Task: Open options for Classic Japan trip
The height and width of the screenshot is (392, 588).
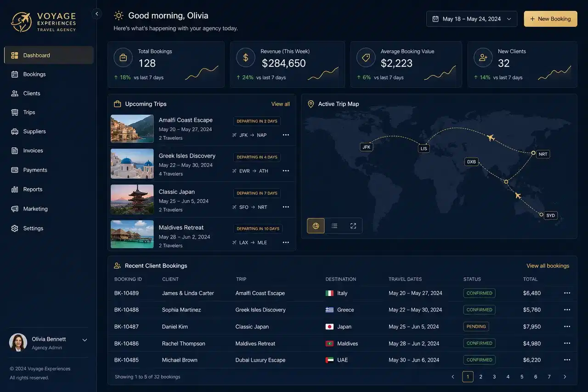Action: (x=286, y=207)
